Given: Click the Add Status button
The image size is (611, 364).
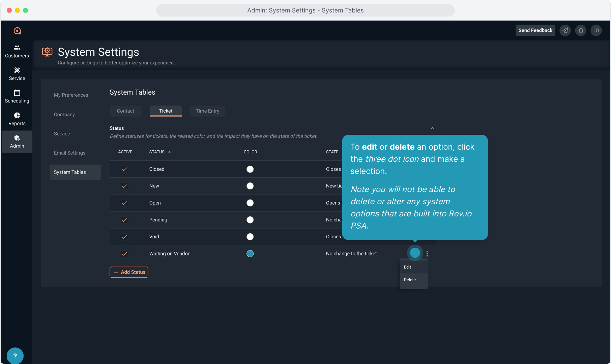Looking at the screenshot, I should 129,272.
